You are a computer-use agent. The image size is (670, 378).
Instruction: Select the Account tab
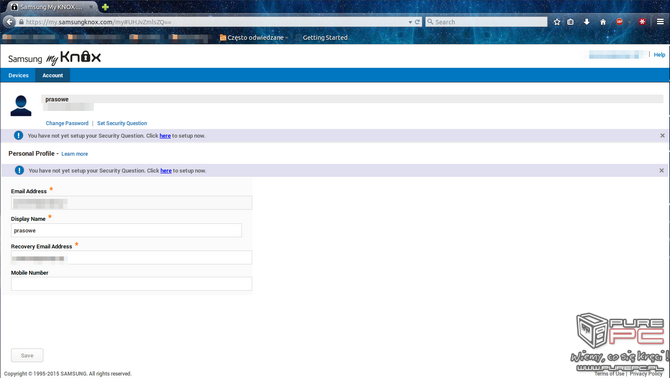(53, 75)
